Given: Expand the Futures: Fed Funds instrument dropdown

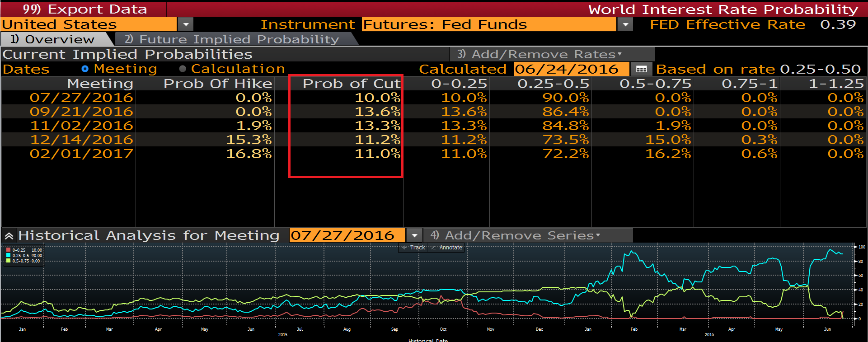Looking at the screenshot, I should [625, 24].
